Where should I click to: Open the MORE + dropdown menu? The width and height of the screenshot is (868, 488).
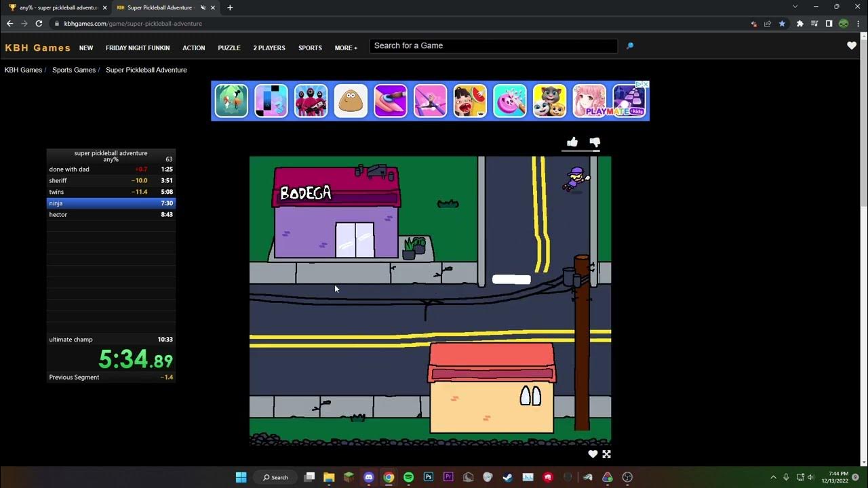tap(346, 48)
